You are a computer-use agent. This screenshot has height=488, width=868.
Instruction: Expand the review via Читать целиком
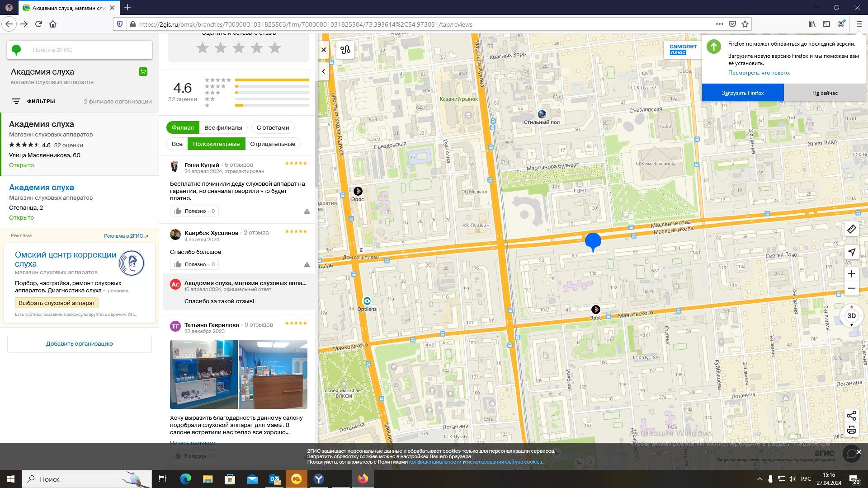193,443
